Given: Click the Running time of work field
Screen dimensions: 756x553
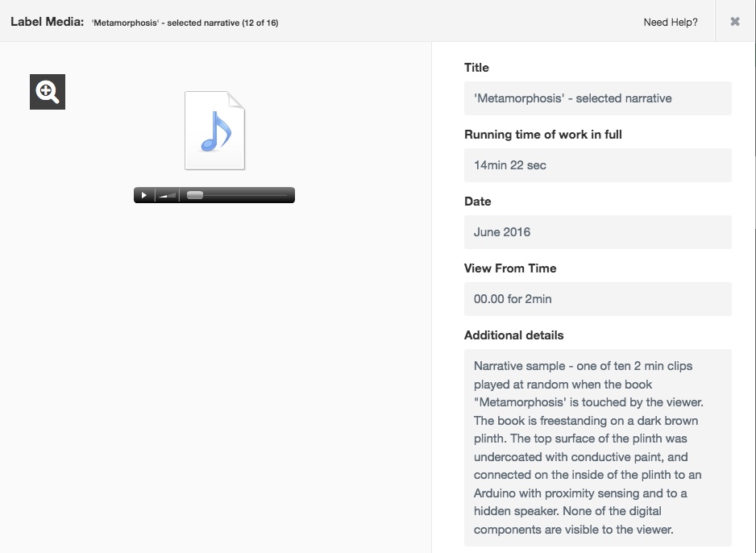Looking at the screenshot, I should tap(597, 165).
